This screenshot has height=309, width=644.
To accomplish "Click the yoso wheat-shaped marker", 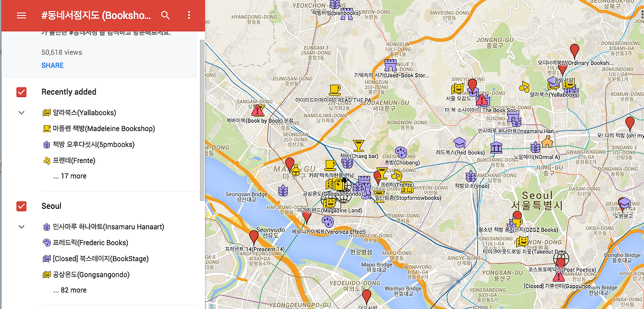I will pos(470,176).
